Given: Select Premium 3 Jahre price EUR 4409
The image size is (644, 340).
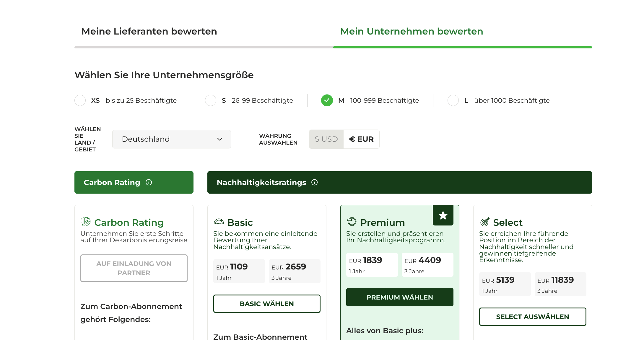Looking at the screenshot, I should pyautogui.click(x=427, y=265).
